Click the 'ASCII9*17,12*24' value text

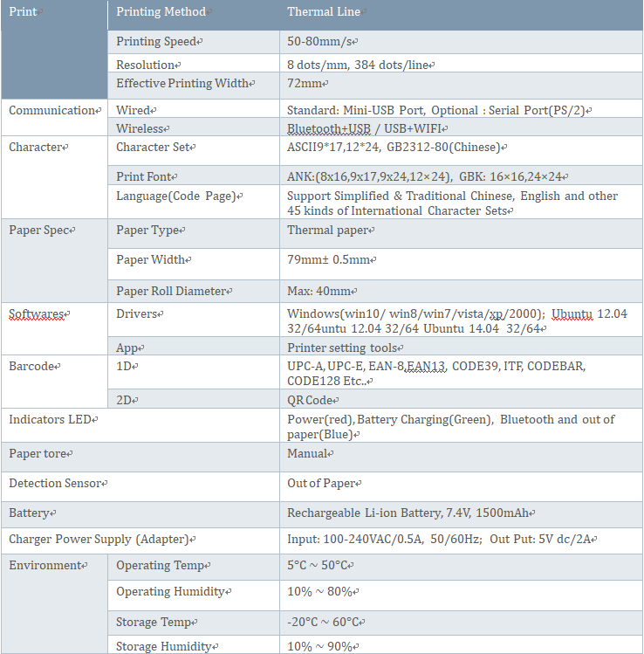393,148
